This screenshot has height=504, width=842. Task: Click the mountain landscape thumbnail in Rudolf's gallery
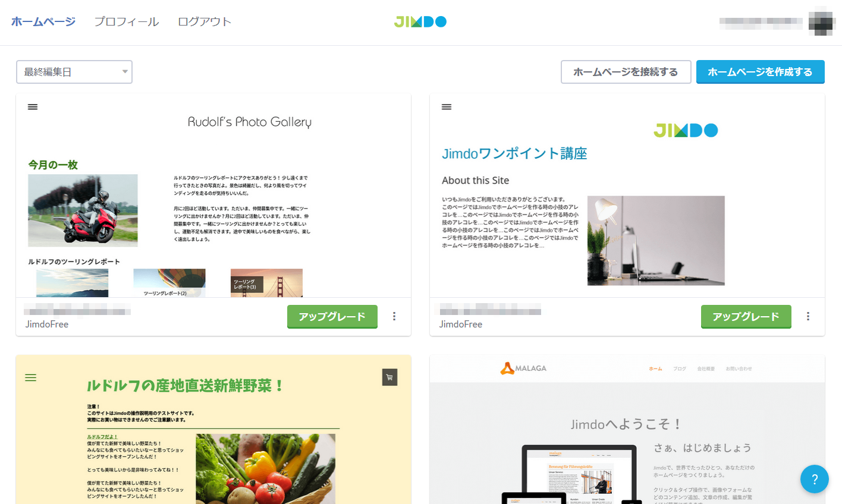click(x=73, y=283)
